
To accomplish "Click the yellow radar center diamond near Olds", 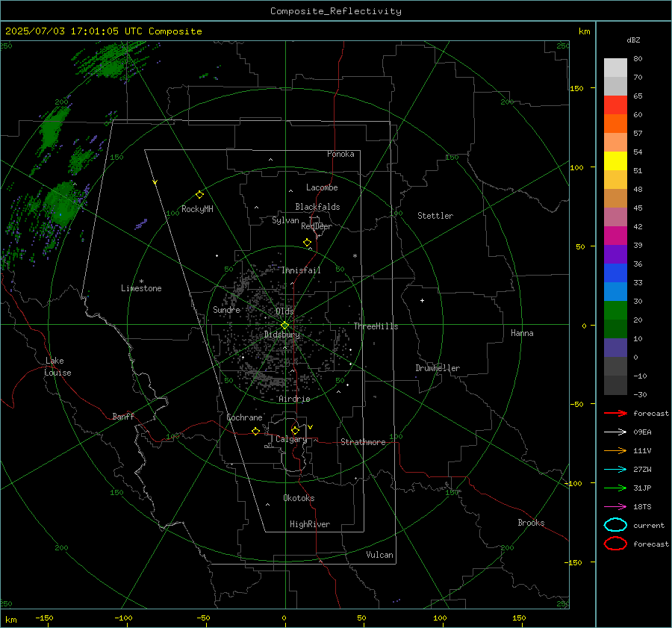I will tap(285, 326).
